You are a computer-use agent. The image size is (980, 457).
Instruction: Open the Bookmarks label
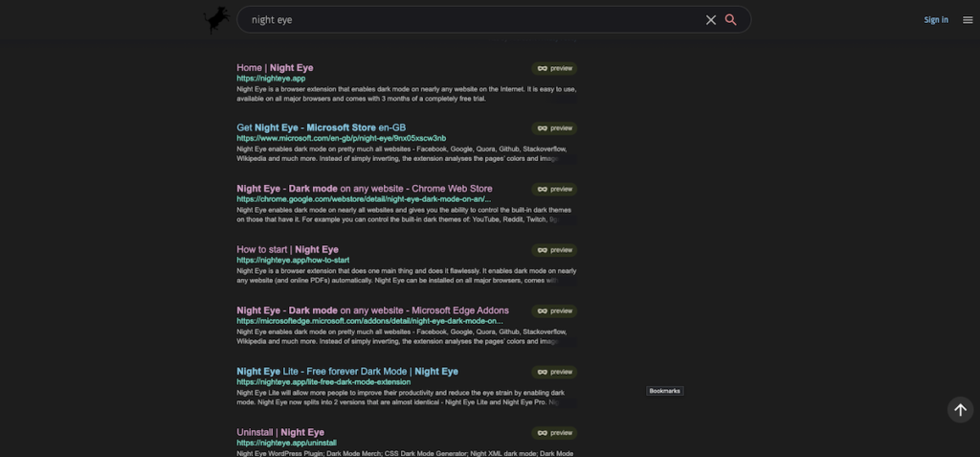click(664, 391)
